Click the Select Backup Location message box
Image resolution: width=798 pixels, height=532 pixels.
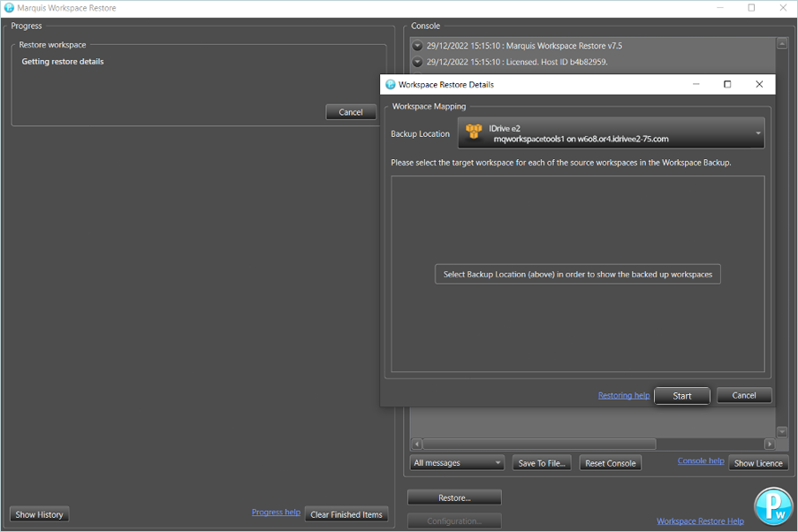[x=578, y=274]
